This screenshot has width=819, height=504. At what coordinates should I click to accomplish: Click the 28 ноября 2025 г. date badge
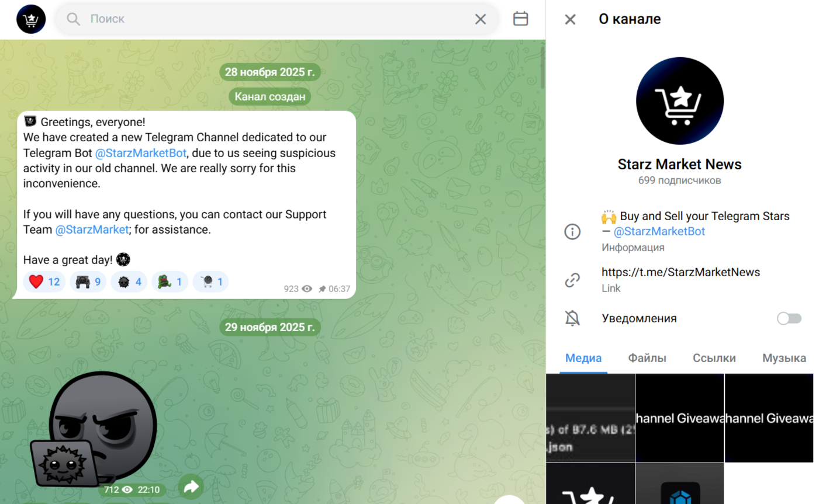[x=269, y=72]
